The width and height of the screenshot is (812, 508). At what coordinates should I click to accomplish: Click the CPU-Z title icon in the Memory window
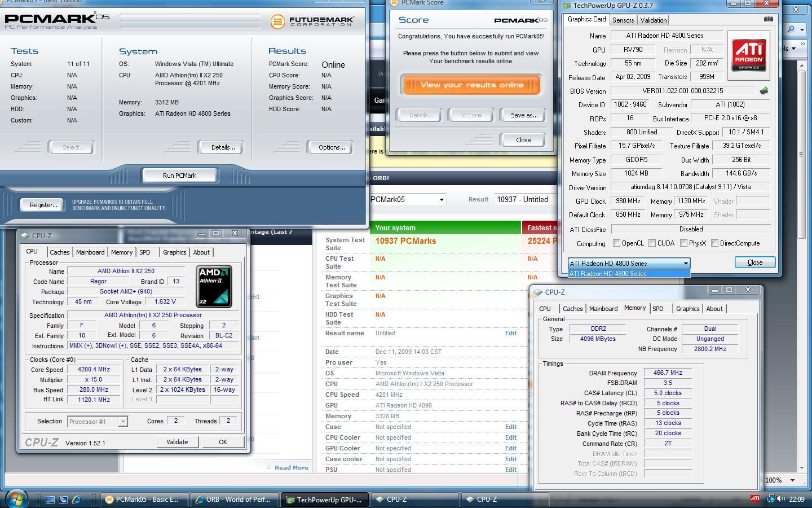point(538,292)
